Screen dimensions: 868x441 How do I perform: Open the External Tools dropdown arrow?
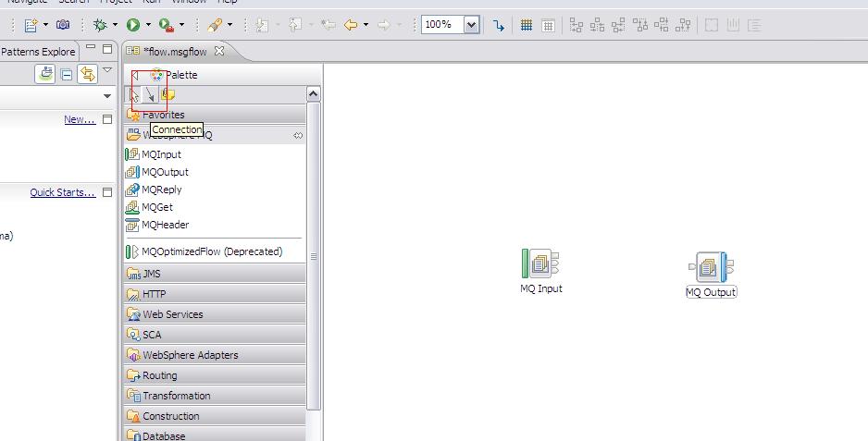coord(181,25)
